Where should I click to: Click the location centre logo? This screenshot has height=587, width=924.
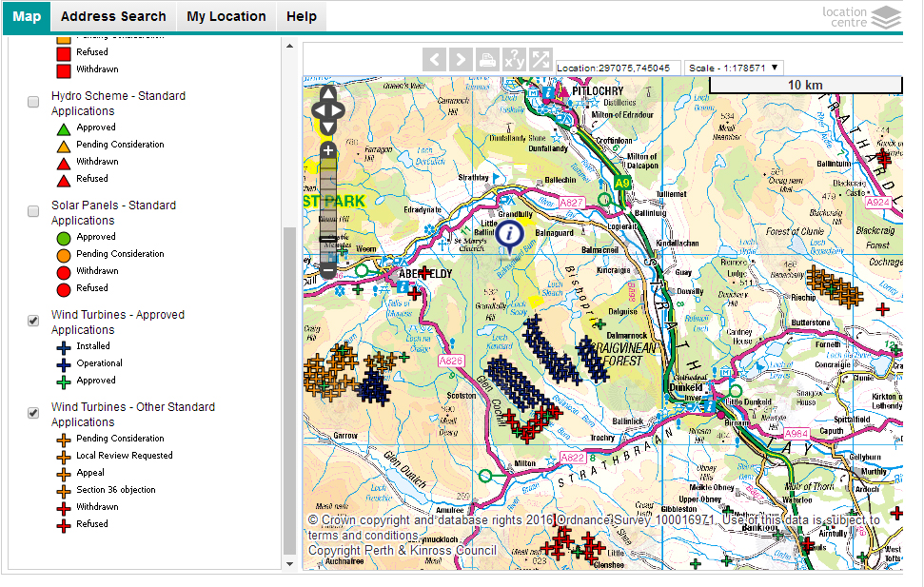861,17
